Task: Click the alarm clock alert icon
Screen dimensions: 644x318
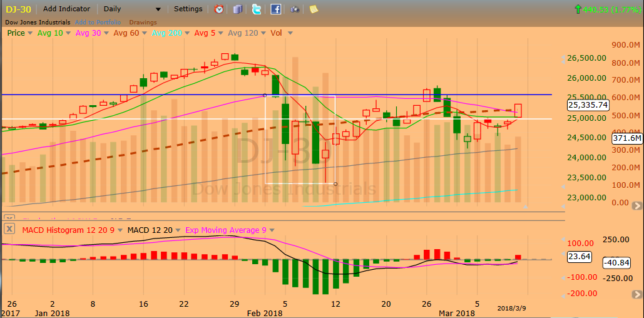Action: coord(218,9)
